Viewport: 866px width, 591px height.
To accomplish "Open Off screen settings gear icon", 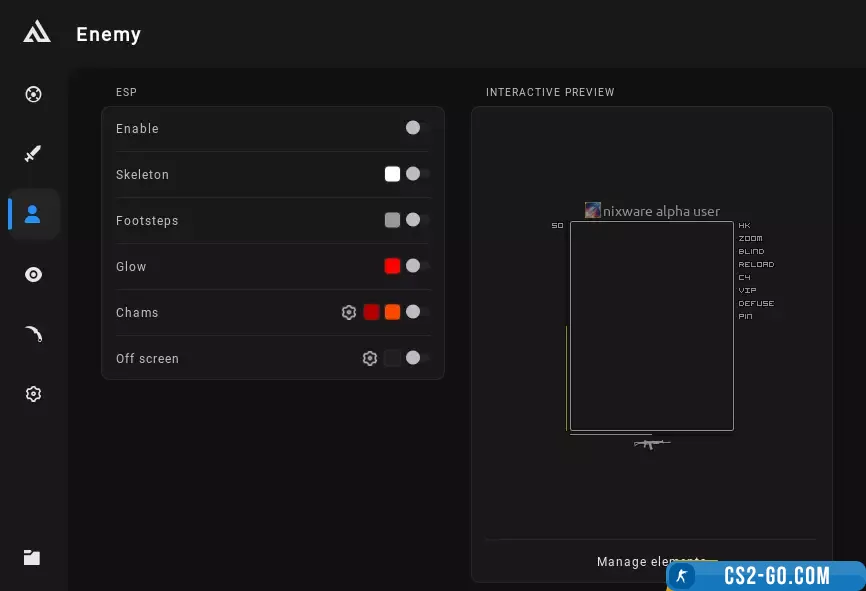I will [370, 359].
